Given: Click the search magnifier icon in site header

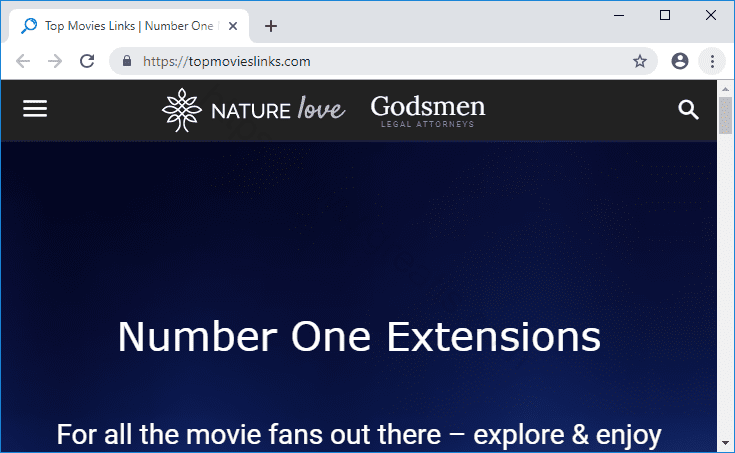Looking at the screenshot, I should pos(688,110).
